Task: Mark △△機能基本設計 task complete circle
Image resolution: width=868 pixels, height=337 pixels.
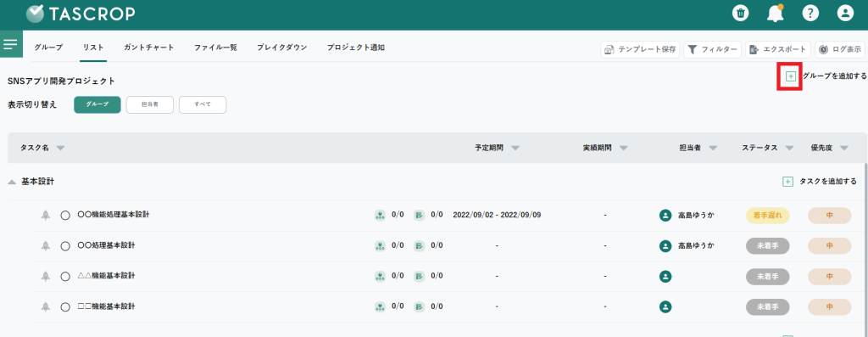Action: click(65, 277)
